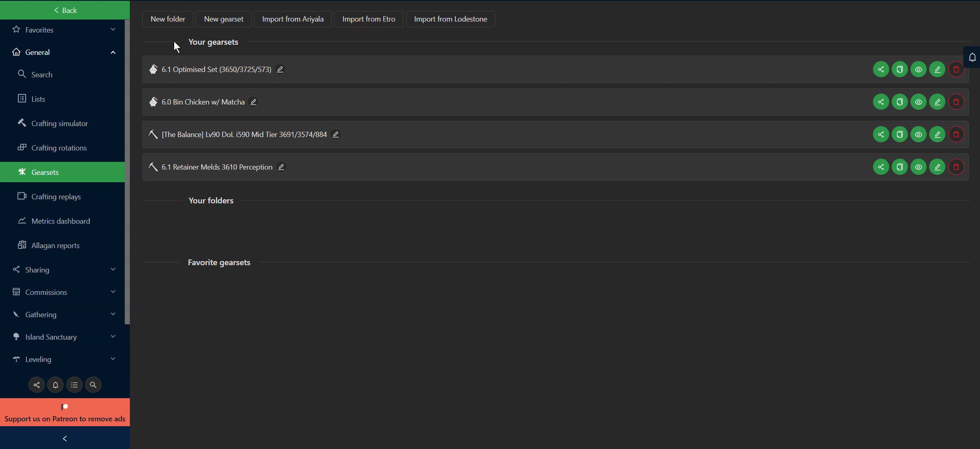Click the list icon in sidebar bottom row
Screen dimensions: 980x449
click(74, 385)
